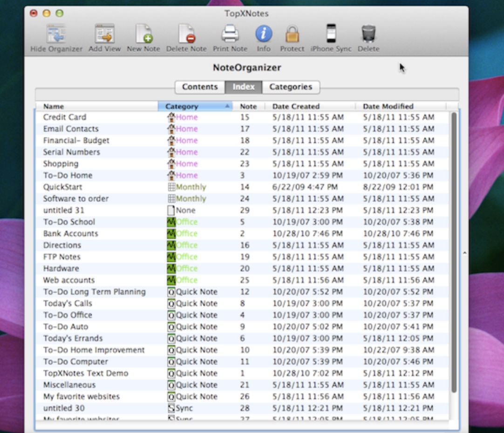This screenshot has width=504, height=433.
Task: Sort by Date Modified column header
Action: (x=400, y=106)
